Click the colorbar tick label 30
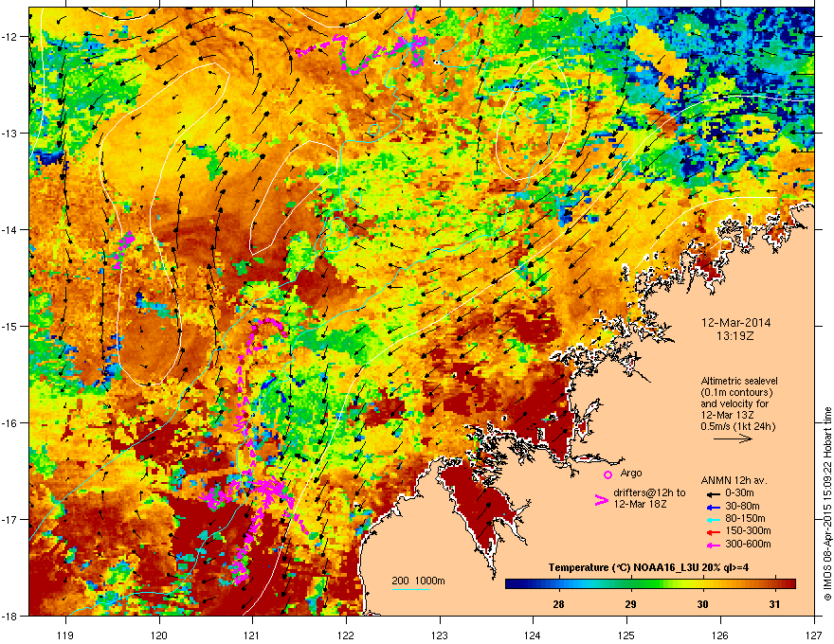Viewport: 834px width, 644px height. [x=702, y=604]
